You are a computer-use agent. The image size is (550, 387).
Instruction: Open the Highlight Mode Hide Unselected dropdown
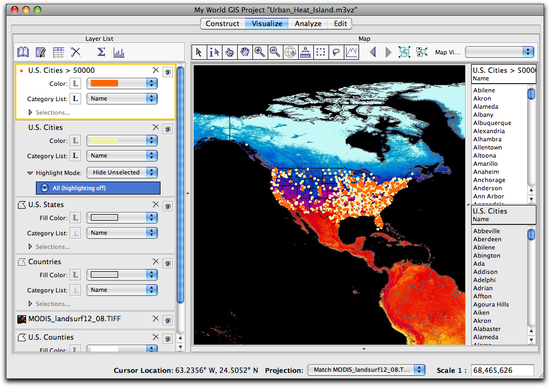click(x=122, y=172)
